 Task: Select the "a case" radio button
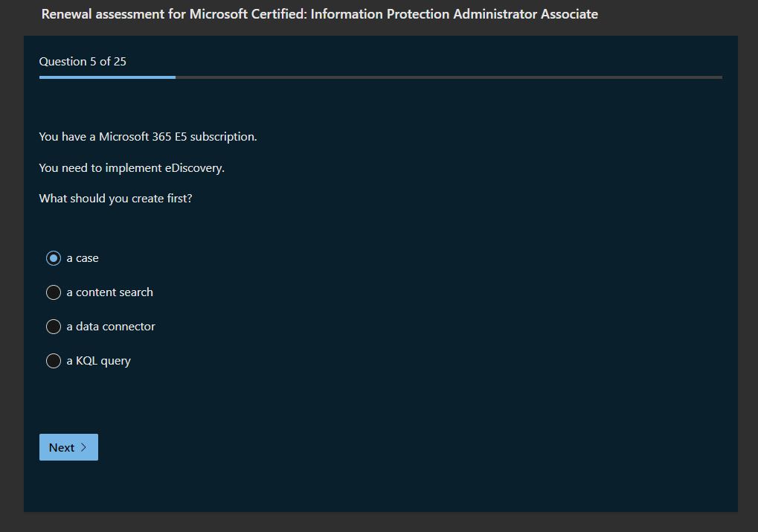54,258
